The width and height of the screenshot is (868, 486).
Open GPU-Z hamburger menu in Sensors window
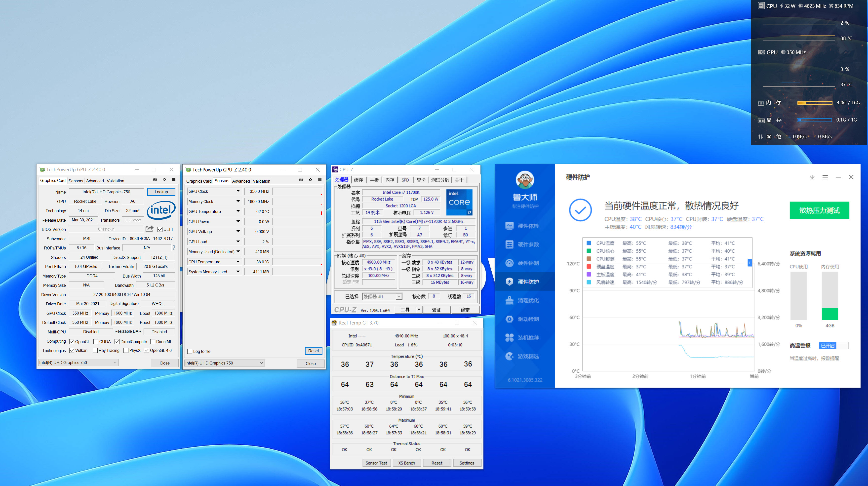[320, 180]
